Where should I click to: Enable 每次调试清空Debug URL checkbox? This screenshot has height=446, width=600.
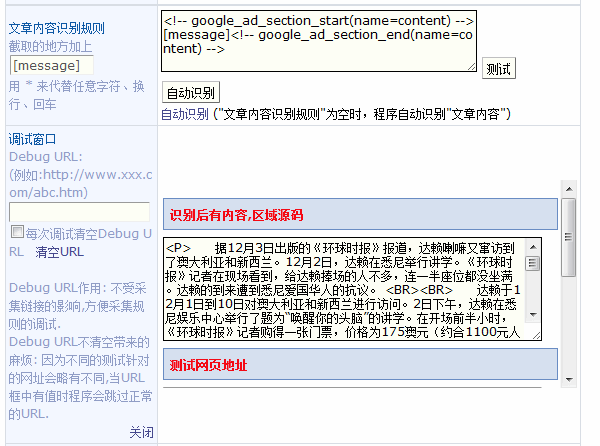pyautogui.click(x=16, y=233)
